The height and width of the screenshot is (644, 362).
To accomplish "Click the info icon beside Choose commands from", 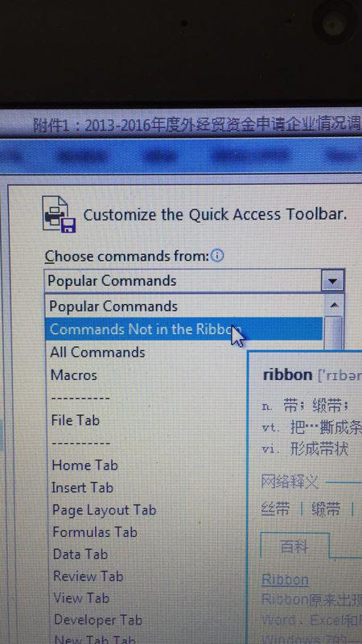I will (x=217, y=256).
